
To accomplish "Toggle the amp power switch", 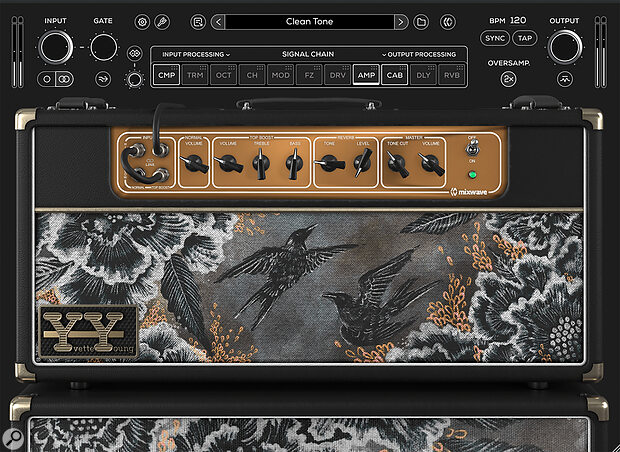I will pos(472,149).
